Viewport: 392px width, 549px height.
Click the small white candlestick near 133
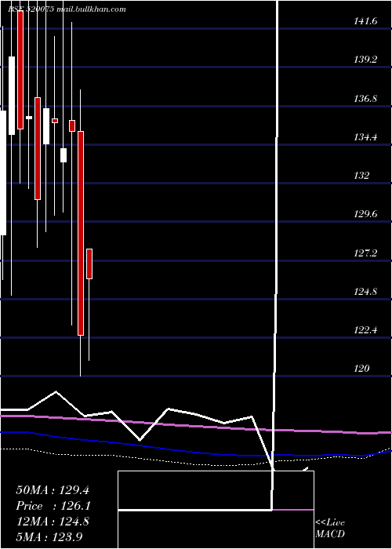coord(64,155)
